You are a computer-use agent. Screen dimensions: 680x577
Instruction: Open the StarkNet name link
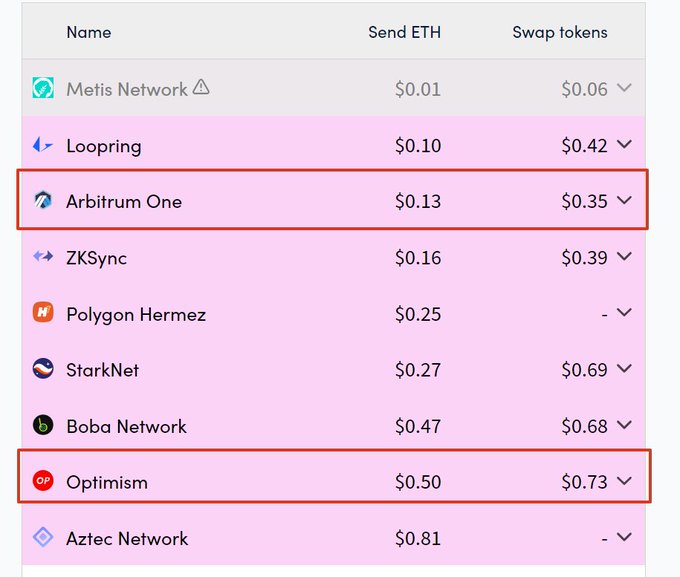102,370
